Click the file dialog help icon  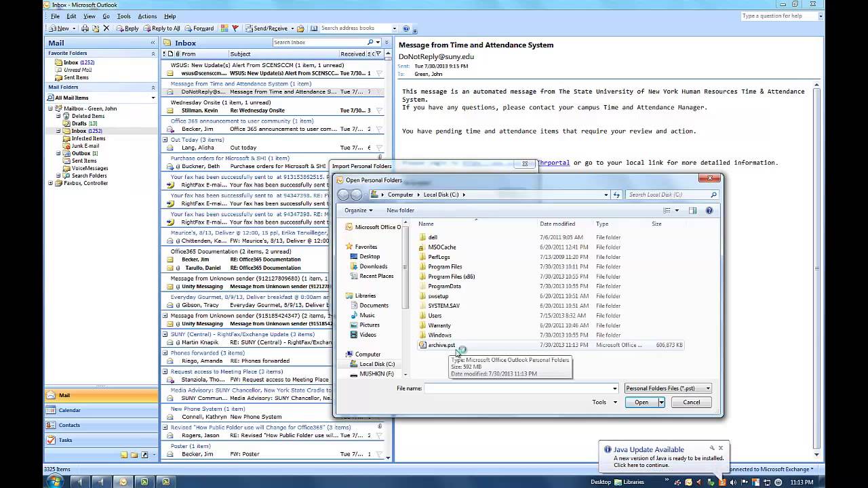[709, 210]
